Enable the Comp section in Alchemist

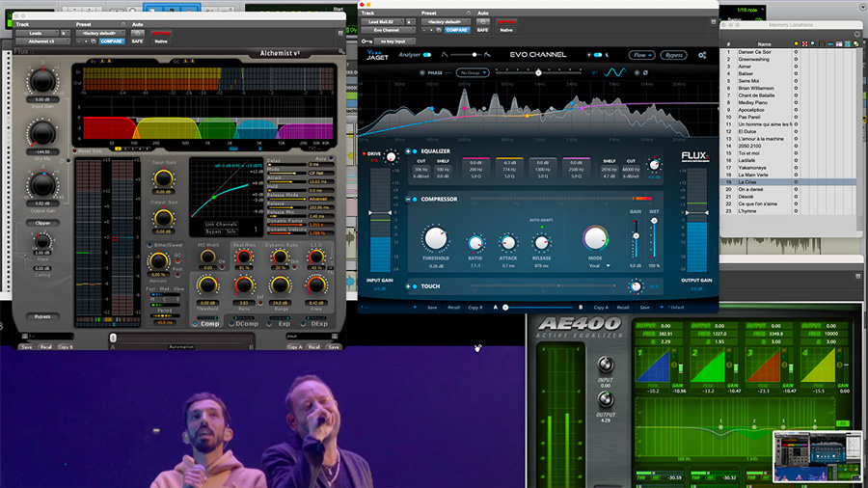coord(196,324)
